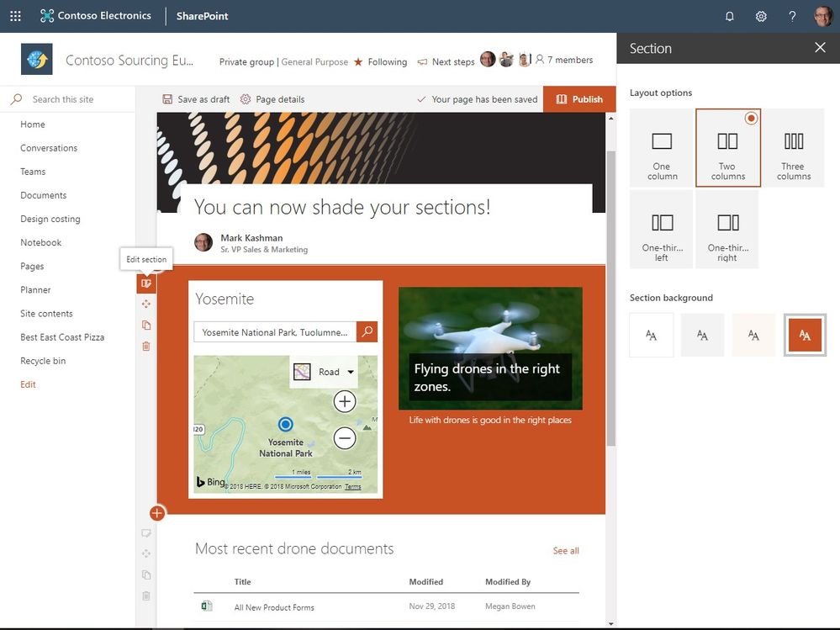Add a new section with the plus button

tap(157, 513)
